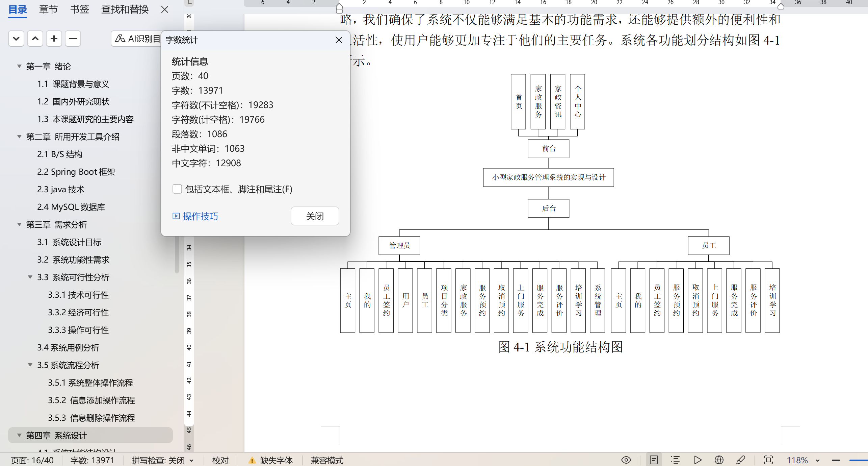Expand all headings with down chevron button
The image size is (868, 466).
pyautogui.click(x=16, y=39)
